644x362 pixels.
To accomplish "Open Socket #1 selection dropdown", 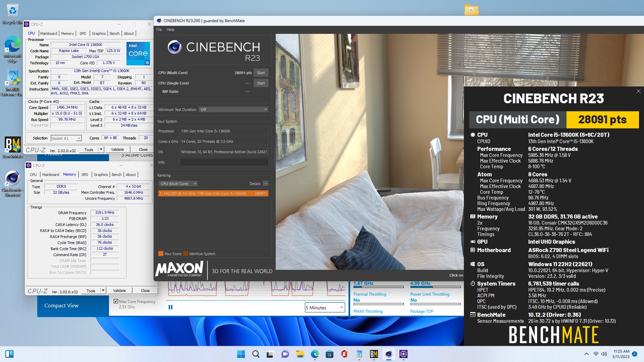I will coord(66,138).
